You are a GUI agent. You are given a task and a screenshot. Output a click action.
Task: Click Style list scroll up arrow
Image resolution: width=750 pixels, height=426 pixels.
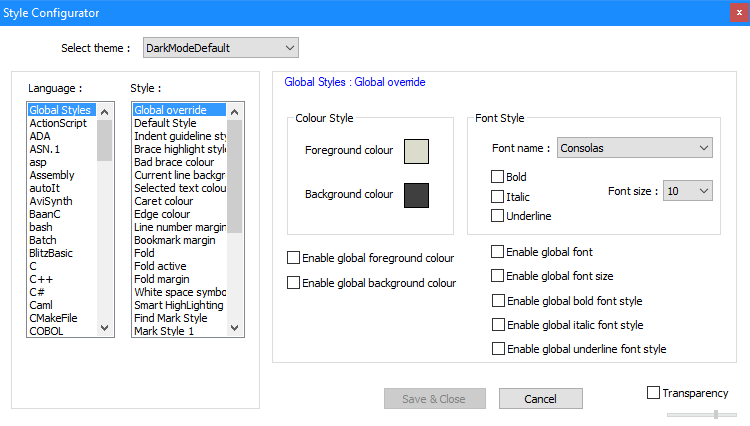point(234,112)
